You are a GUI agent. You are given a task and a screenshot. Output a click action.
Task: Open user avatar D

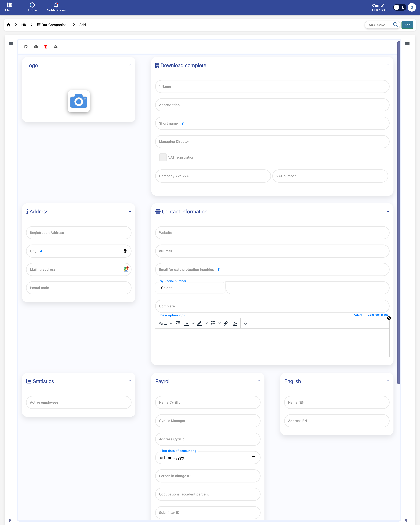click(x=412, y=7)
